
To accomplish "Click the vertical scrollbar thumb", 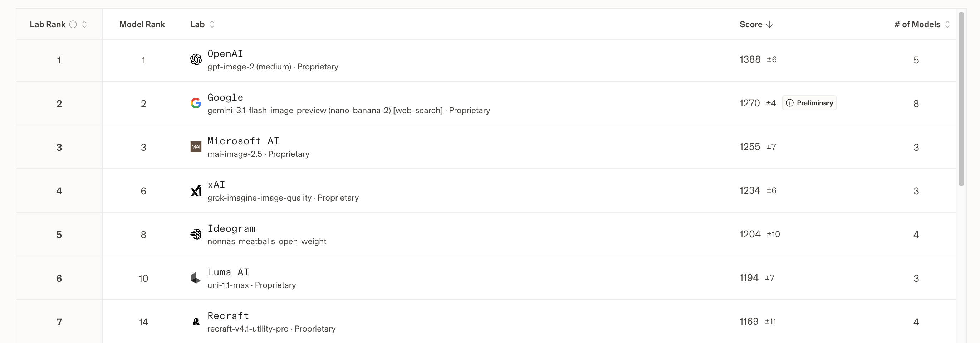I will pyautogui.click(x=961, y=99).
